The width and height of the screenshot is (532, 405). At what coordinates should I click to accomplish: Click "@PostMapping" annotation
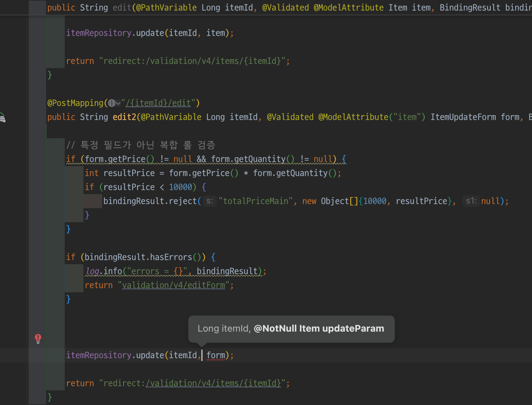click(x=75, y=103)
